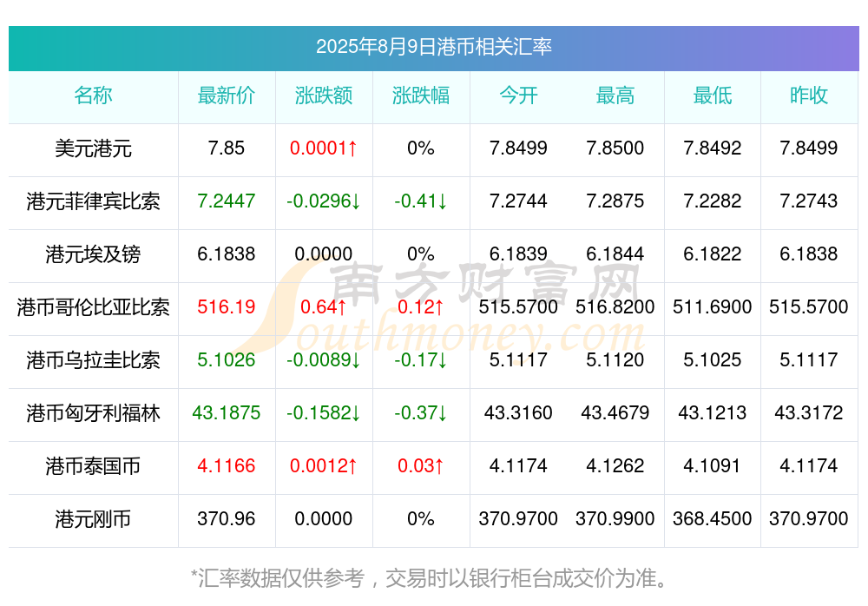
Task: Click the high value 43.4679
Action: [x=615, y=412]
